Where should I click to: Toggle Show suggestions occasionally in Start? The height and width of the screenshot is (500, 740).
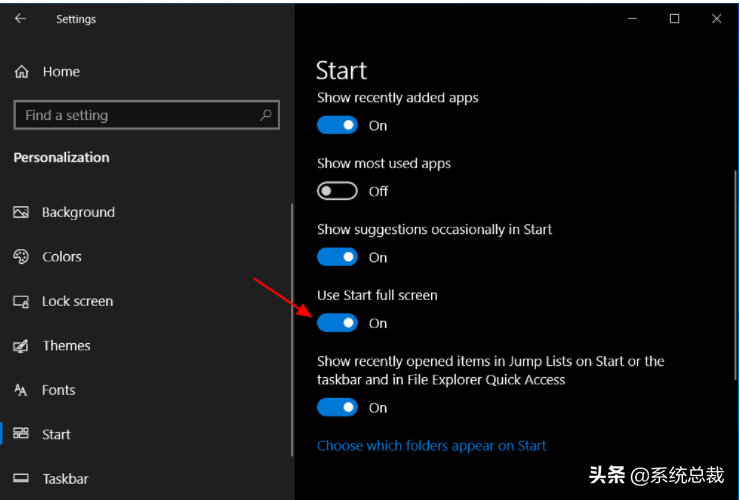pyautogui.click(x=337, y=257)
